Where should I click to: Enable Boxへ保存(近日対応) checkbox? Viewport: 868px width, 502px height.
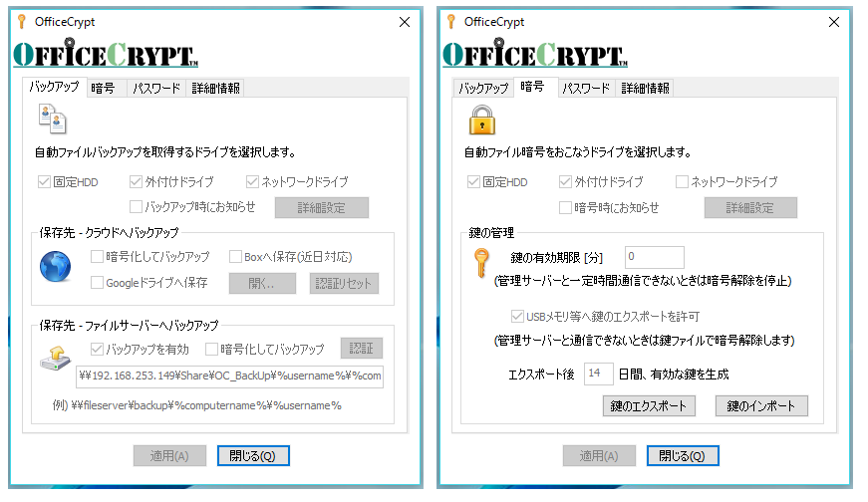click(235, 257)
